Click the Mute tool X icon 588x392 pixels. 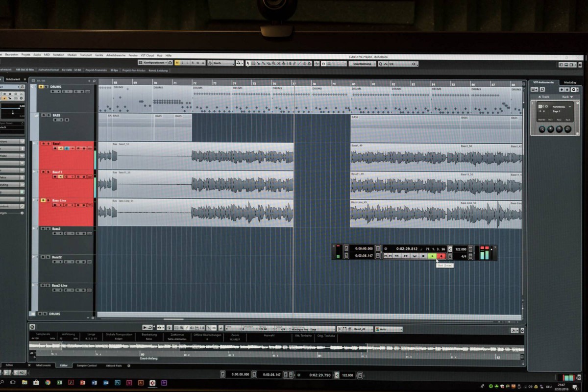[x=279, y=63]
